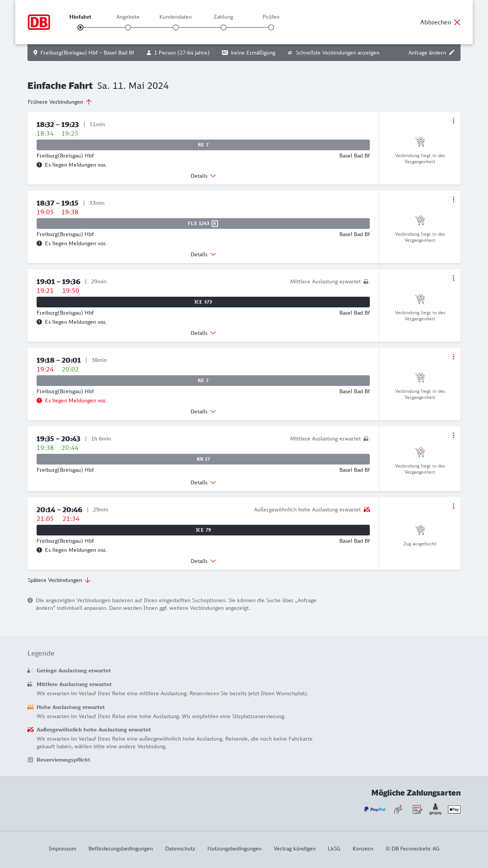Open three-dot menu for 18:32 RE 7 connection
Viewport: 488px width, 868px height.
[453, 121]
